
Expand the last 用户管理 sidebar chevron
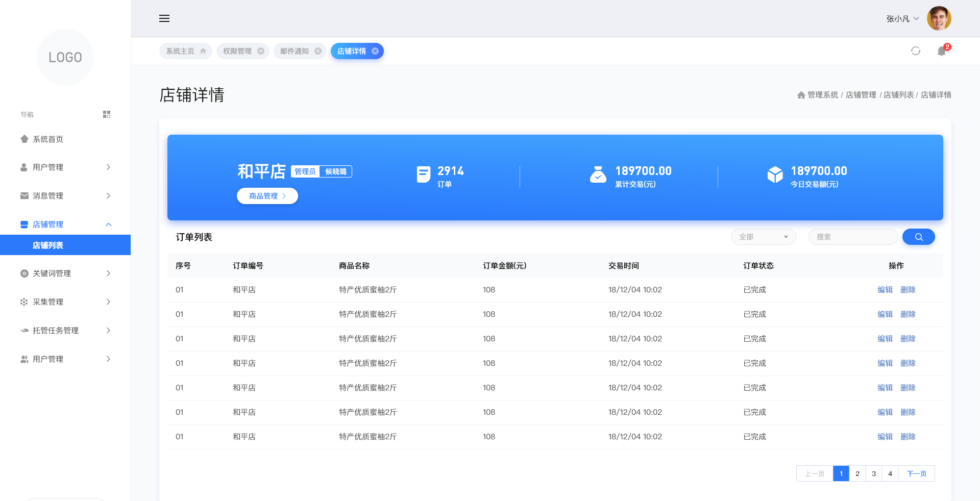pyautogui.click(x=108, y=359)
